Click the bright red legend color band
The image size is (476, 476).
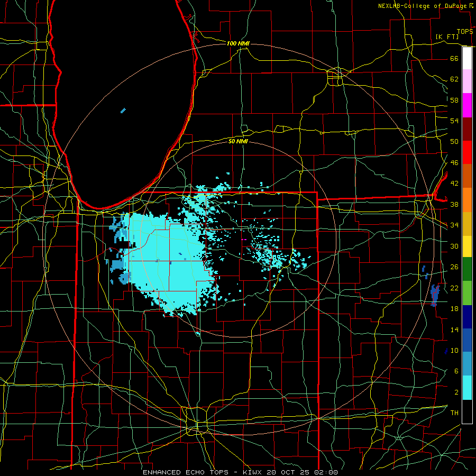(x=467, y=152)
